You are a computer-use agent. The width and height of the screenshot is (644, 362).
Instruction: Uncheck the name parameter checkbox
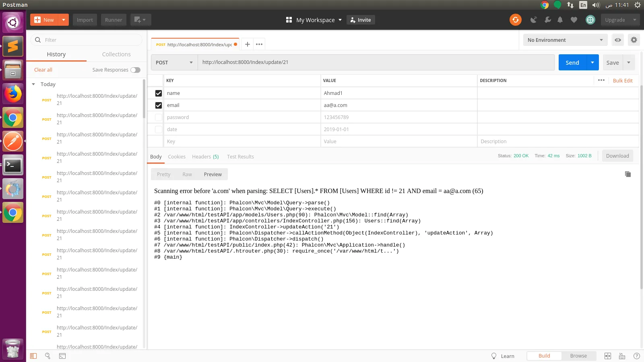(x=159, y=93)
